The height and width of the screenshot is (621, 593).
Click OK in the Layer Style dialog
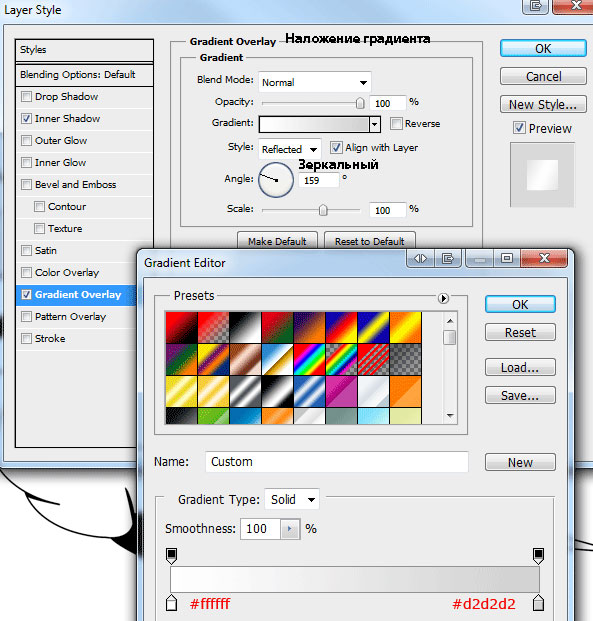(543, 48)
